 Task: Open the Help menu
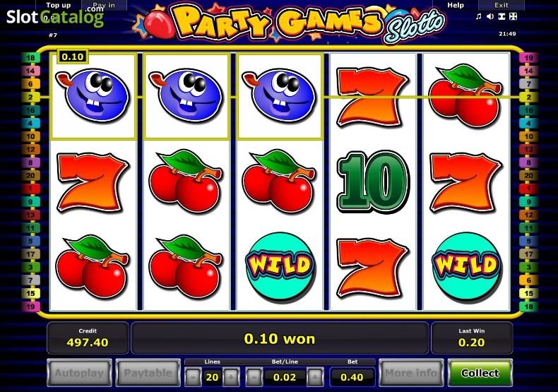click(x=456, y=6)
